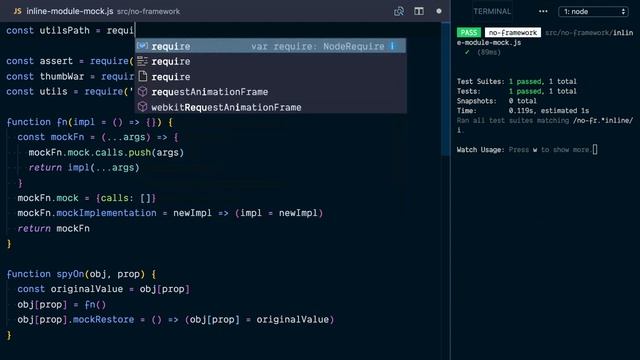This screenshot has width=640, height=360.
Task: Click 'assert' in the const assert line
Action: pyautogui.click(x=56, y=61)
